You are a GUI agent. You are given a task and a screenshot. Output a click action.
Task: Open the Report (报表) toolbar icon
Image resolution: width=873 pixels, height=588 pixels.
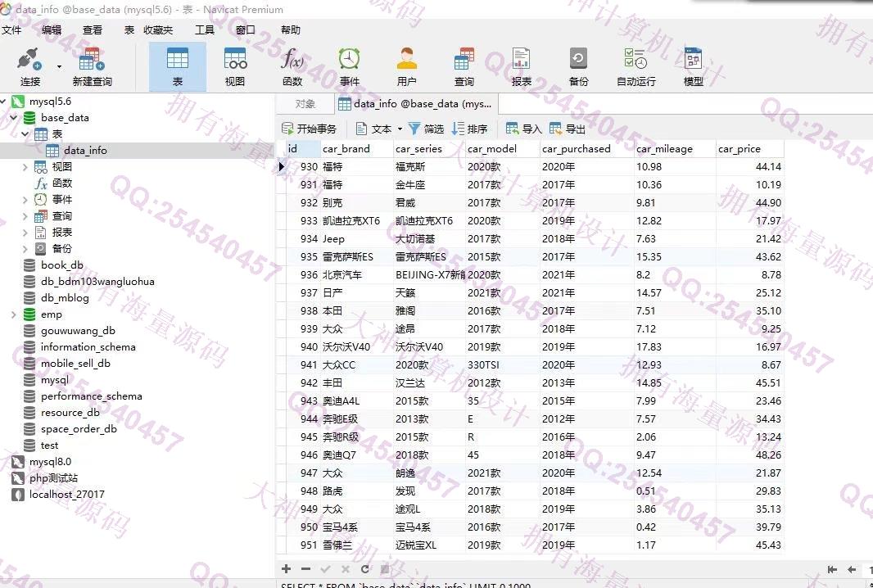(521, 66)
